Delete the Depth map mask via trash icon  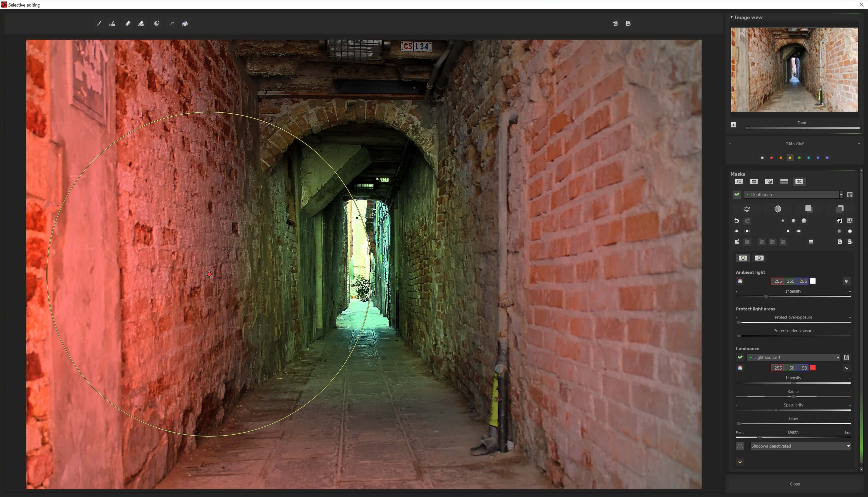click(x=850, y=194)
